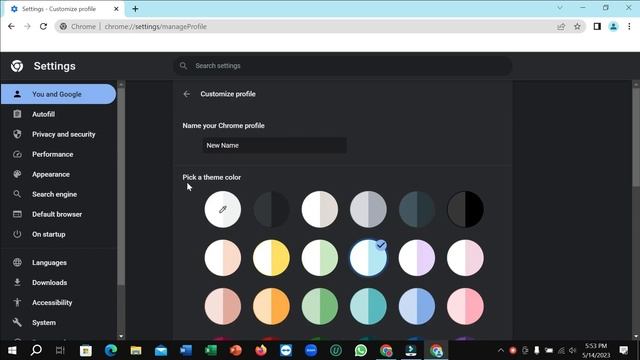Open the Windows Start menu

[12, 351]
